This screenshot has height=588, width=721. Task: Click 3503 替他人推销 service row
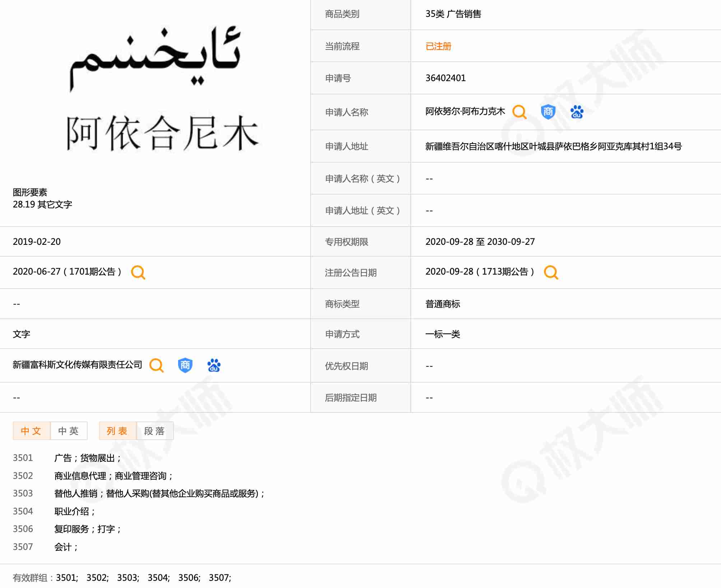(x=159, y=494)
